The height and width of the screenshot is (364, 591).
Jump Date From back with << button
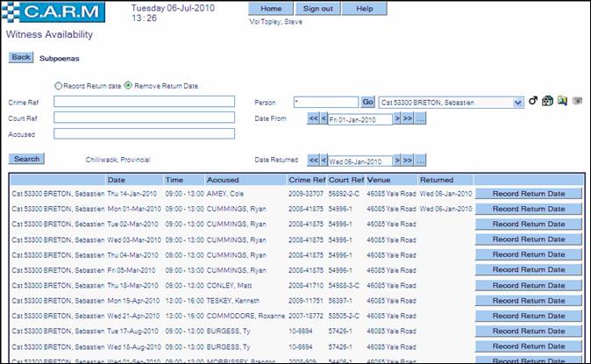click(x=312, y=119)
